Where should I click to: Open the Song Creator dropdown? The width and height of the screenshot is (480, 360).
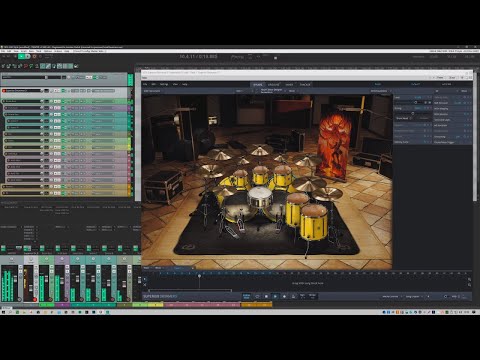[414, 296]
